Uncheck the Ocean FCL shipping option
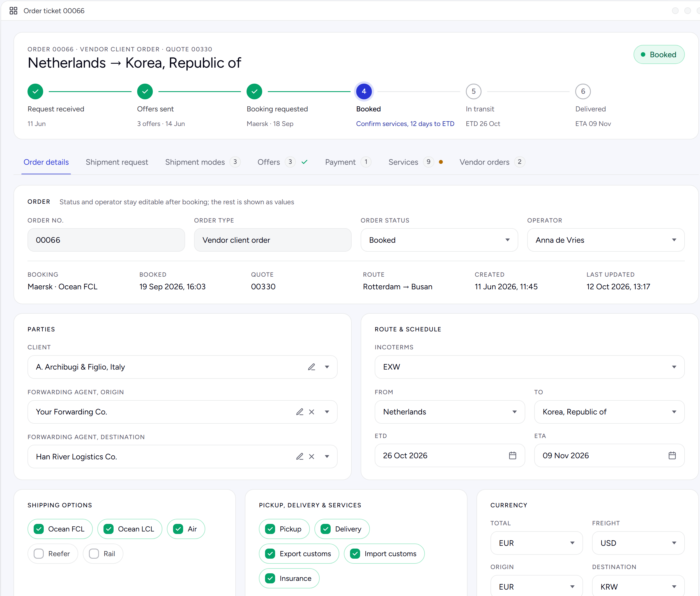Screen dimensions: 700x596 (x=60, y=529)
